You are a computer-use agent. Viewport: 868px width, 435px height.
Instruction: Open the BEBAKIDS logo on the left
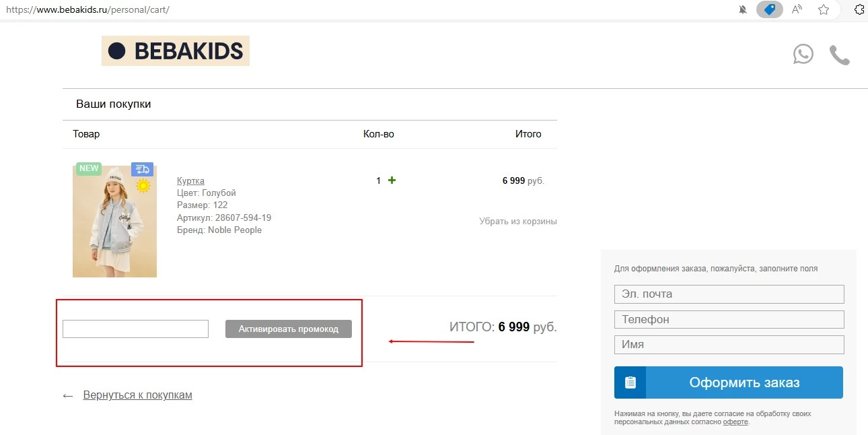point(175,51)
